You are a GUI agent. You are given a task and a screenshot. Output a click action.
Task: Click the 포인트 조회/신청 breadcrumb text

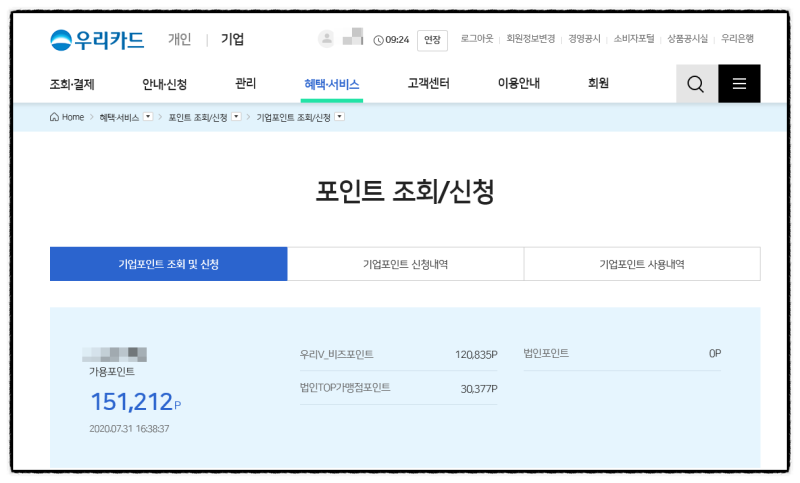pyautogui.click(x=198, y=117)
